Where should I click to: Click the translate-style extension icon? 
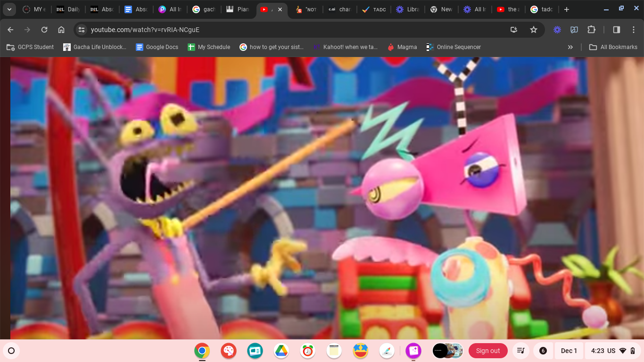(574, 30)
